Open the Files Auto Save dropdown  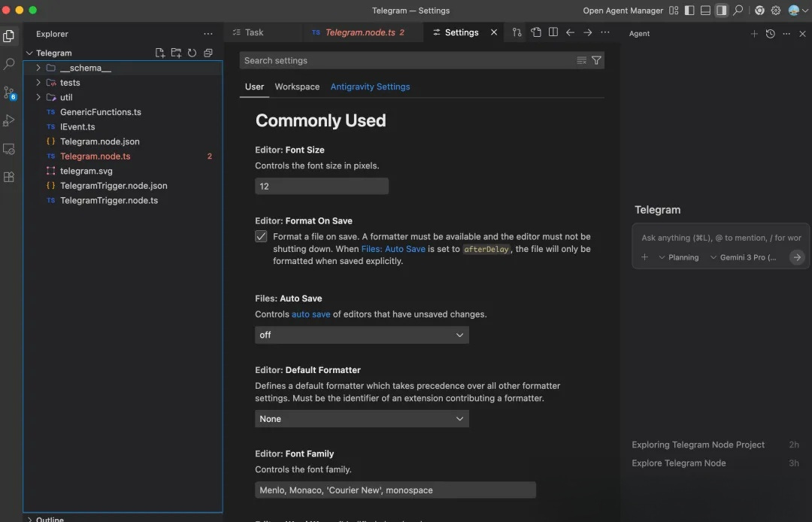pyautogui.click(x=362, y=335)
